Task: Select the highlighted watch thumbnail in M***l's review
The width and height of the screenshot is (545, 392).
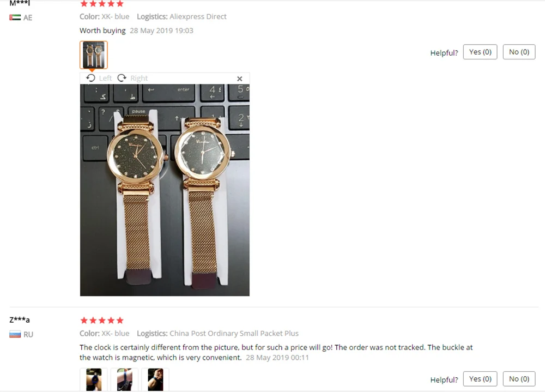Action: [x=94, y=55]
